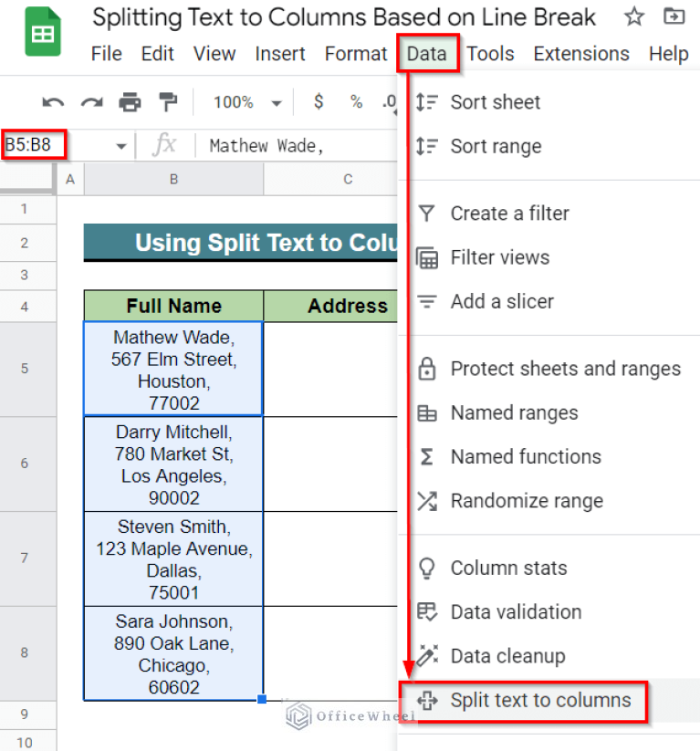This screenshot has height=751, width=700.
Task: Star this spreadsheet document
Action: [633, 16]
